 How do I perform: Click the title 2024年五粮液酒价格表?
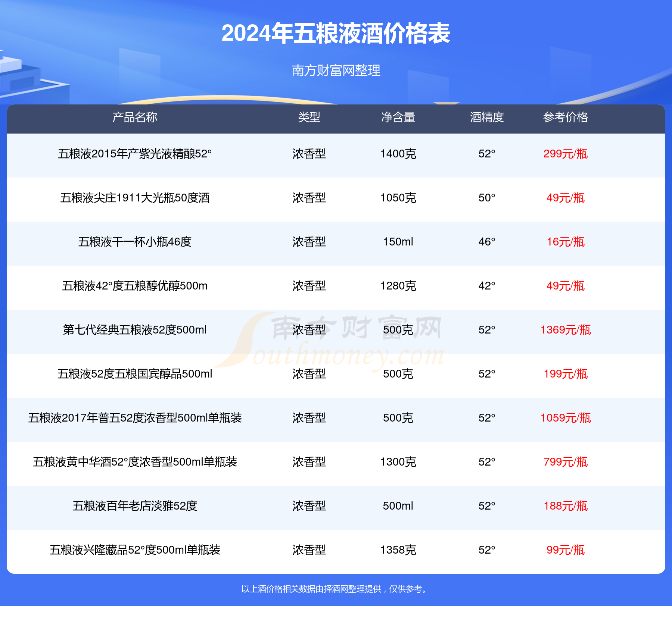336,33
